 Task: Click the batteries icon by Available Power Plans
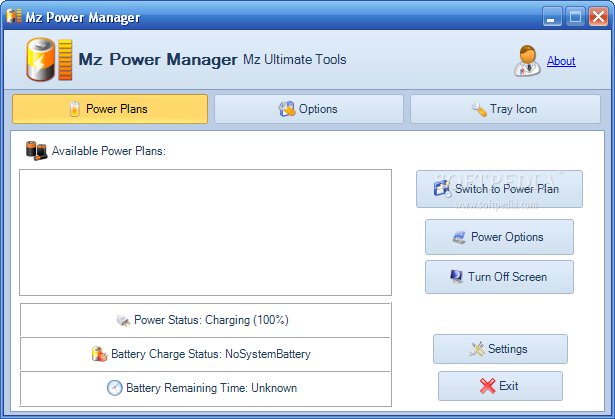coord(36,151)
